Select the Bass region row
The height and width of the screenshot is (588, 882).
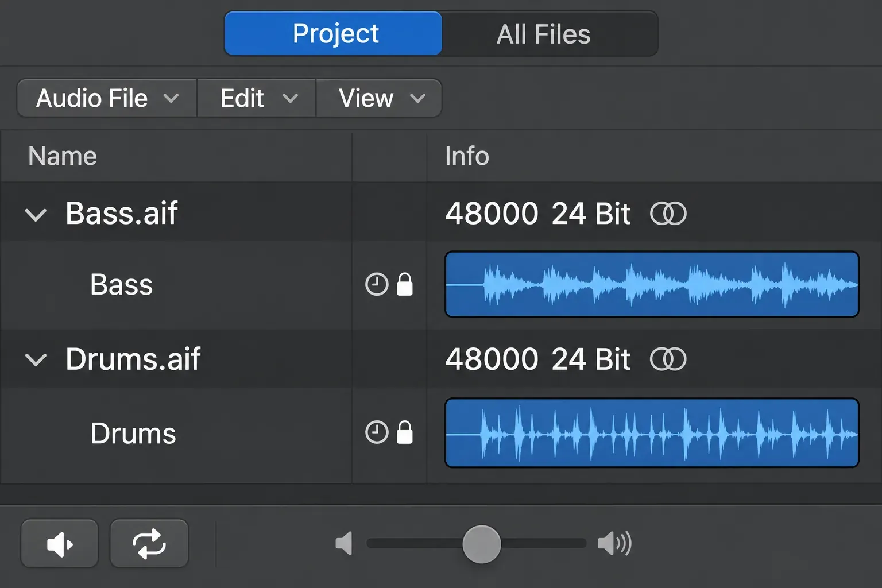(441, 285)
